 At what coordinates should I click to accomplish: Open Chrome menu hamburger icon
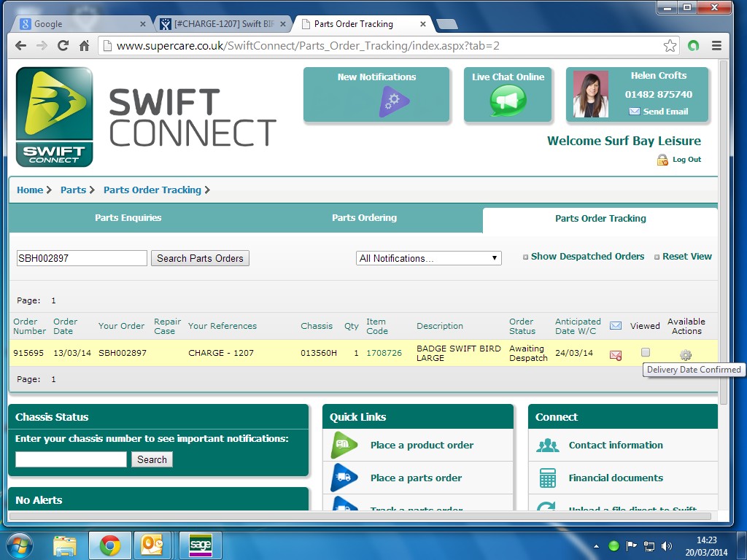[x=716, y=46]
